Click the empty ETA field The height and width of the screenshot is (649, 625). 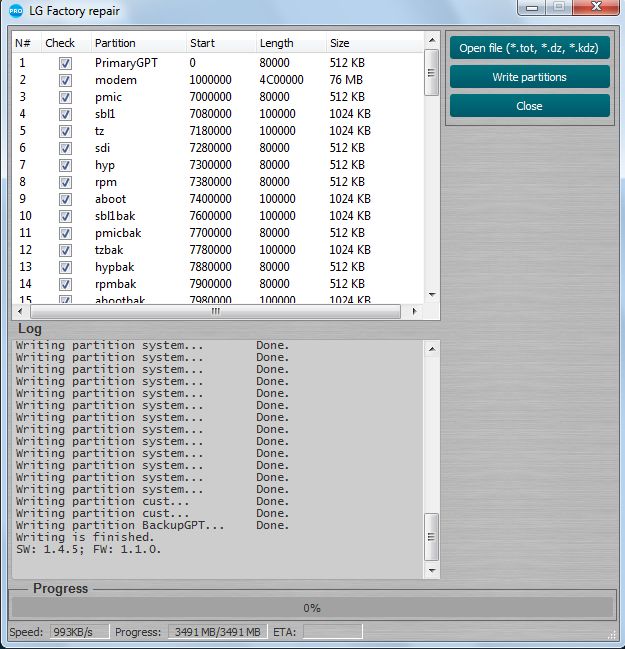[333, 632]
